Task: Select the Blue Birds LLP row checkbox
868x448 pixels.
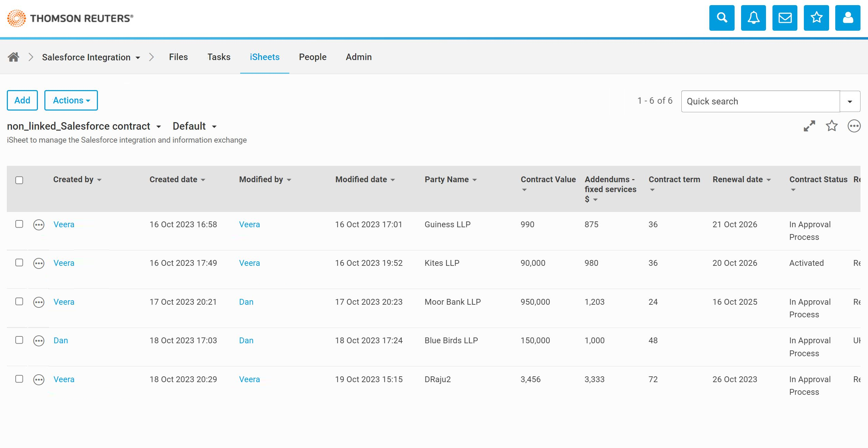Action: 19,340
